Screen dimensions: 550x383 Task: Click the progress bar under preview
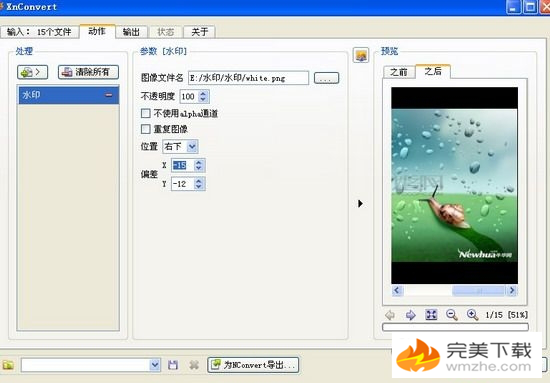[x=455, y=327]
